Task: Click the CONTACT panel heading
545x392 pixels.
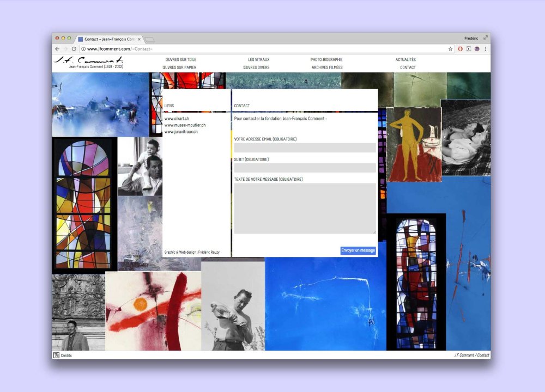Action: pyautogui.click(x=242, y=106)
